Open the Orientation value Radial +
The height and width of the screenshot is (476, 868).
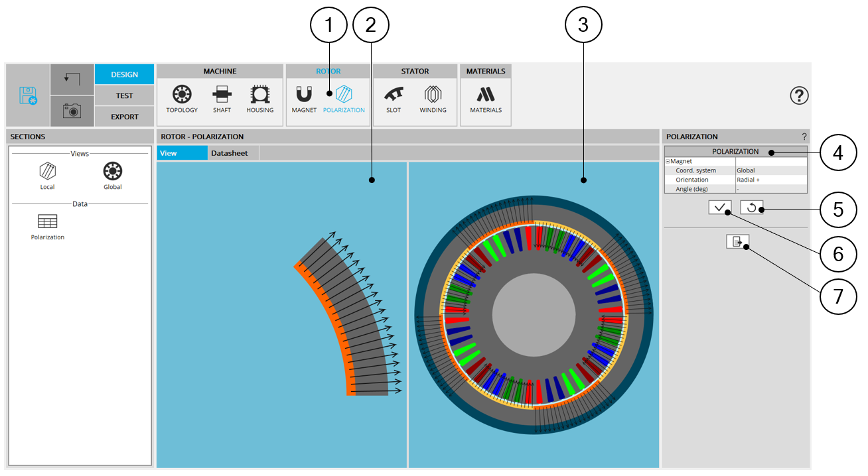770,180
